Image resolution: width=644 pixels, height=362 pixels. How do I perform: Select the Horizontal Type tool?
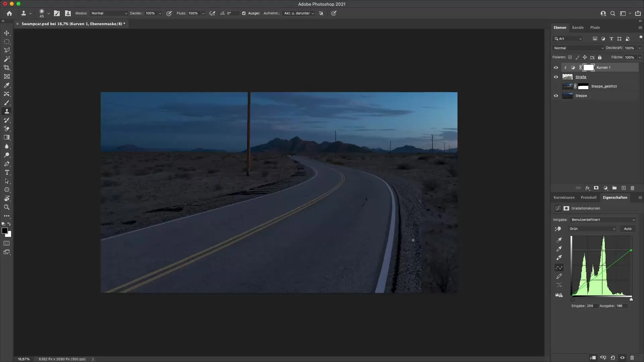click(x=7, y=173)
